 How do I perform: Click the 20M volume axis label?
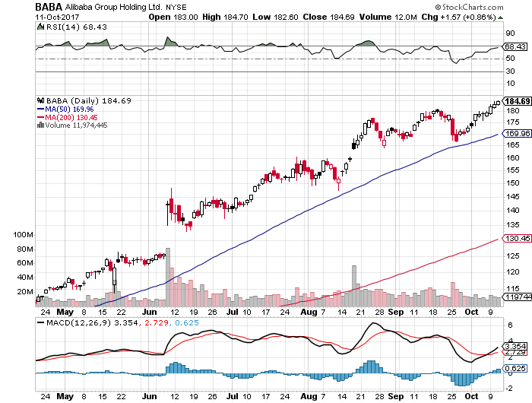pyautogui.click(x=25, y=292)
